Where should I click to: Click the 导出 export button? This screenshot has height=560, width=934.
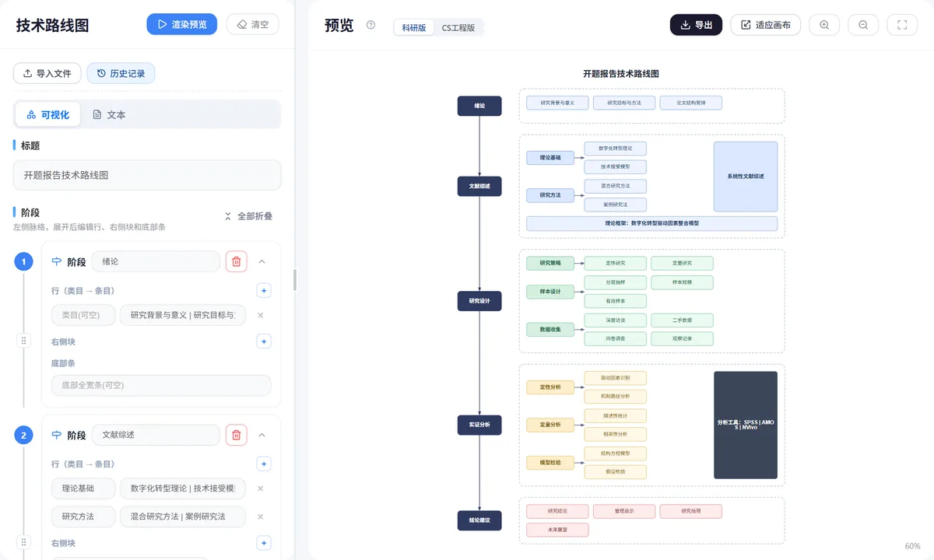coord(696,25)
